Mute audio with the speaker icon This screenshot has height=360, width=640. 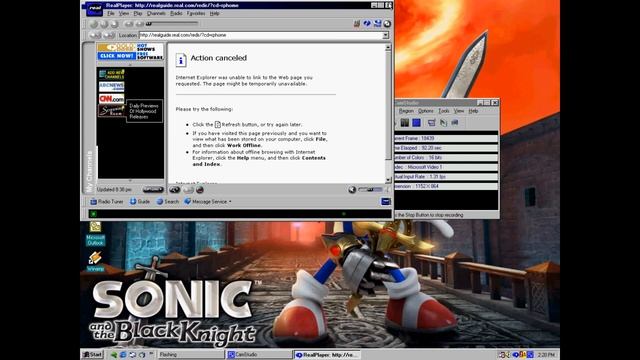[x=352, y=190]
